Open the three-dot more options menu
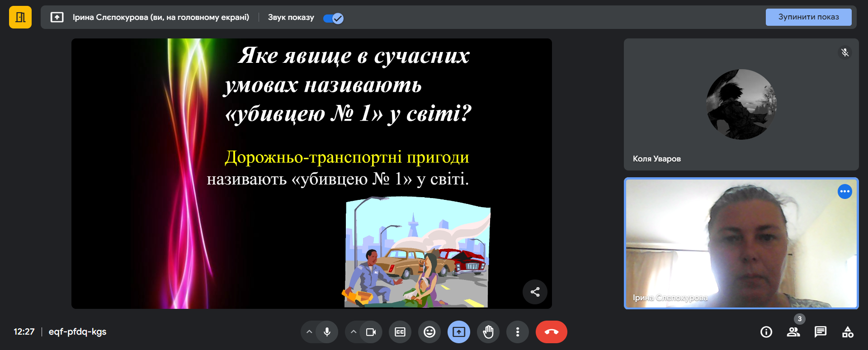The height and width of the screenshot is (350, 868). coord(518,332)
